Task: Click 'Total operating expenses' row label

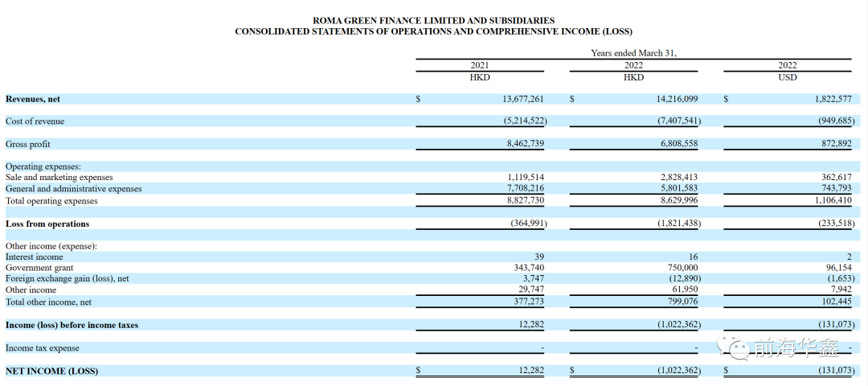Action: [x=51, y=201]
